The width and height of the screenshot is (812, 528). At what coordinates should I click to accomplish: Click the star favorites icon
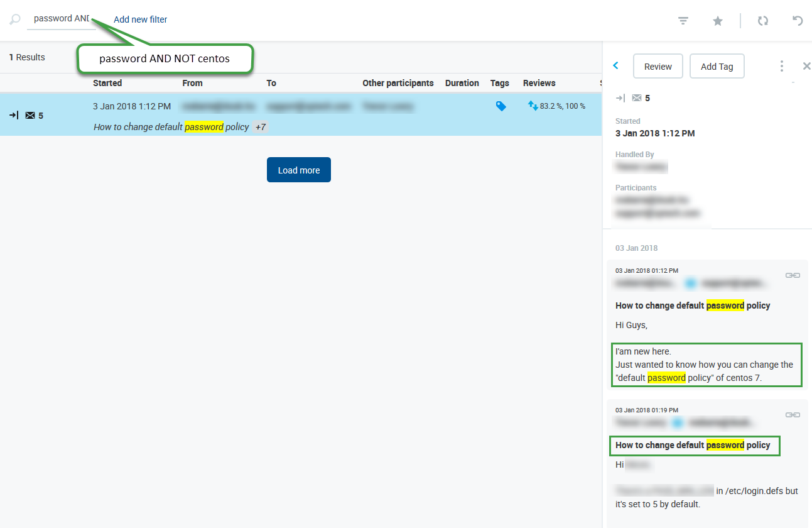(x=718, y=21)
